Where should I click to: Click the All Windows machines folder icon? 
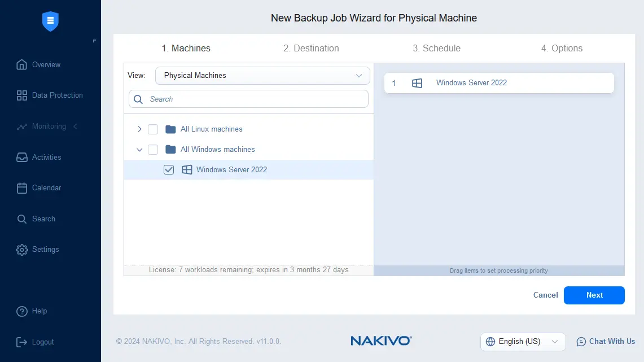[170, 150]
